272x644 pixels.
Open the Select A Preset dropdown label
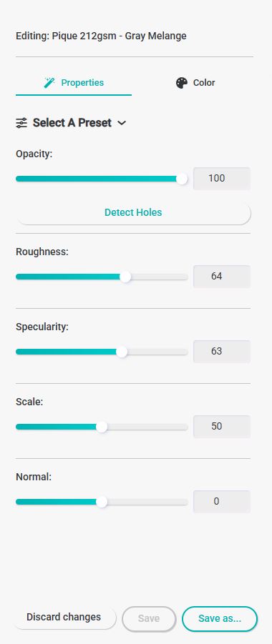[72, 123]
